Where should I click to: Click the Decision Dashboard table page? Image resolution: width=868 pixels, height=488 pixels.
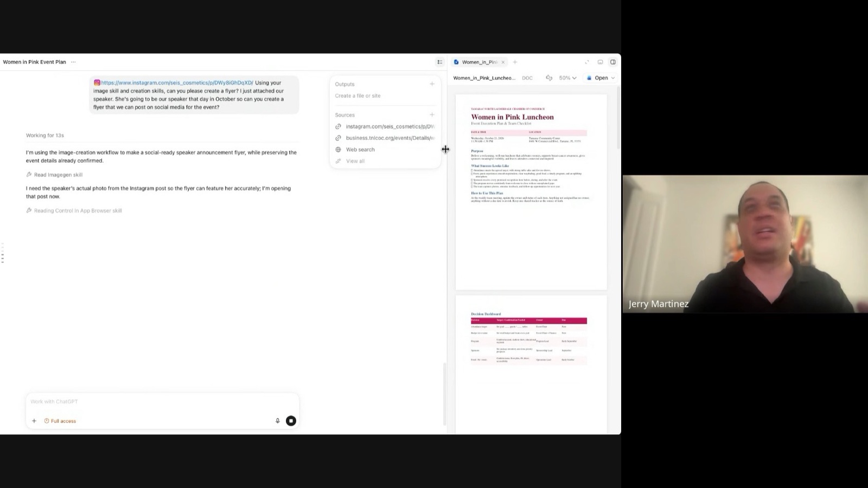pyautogui.click(x=531, y=364)
